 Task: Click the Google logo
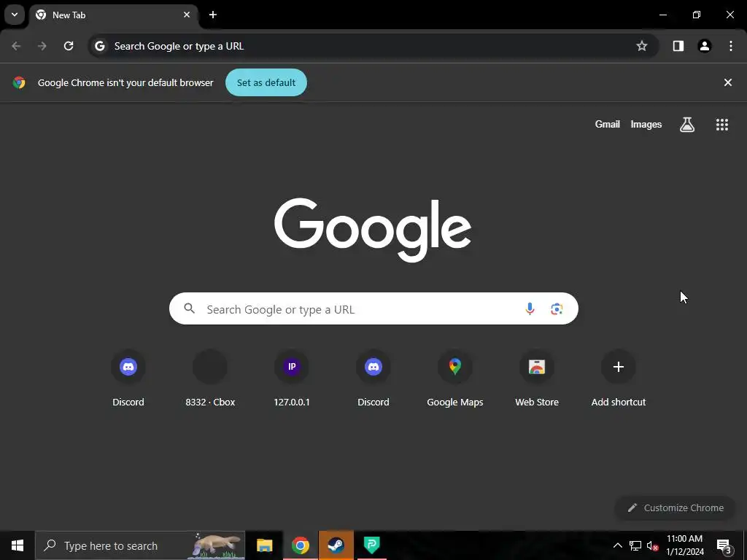coord(373,230)
